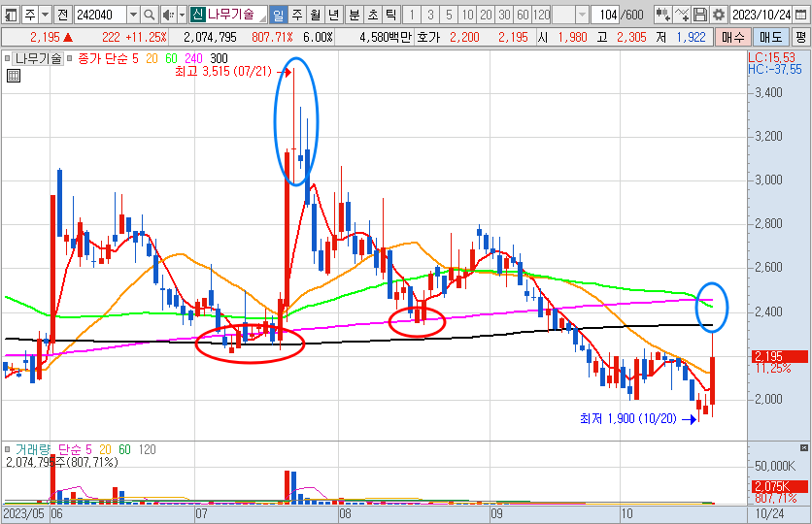Open chart settings gear icon
Viewport: 812px width, 524px height.
tap(718, 15)
